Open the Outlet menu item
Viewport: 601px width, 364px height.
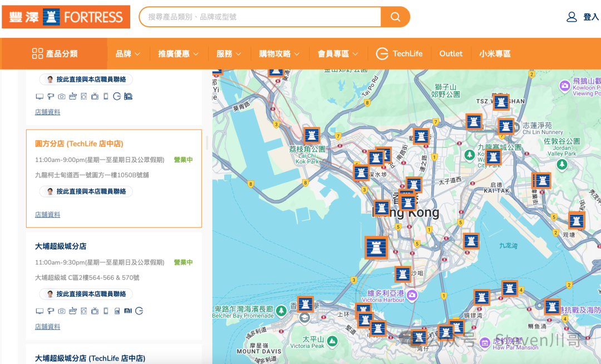click(x=451, y=53)
